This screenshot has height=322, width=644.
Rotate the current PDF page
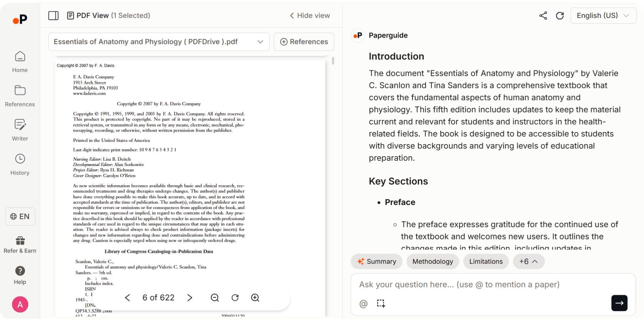[x=235, y=298]
